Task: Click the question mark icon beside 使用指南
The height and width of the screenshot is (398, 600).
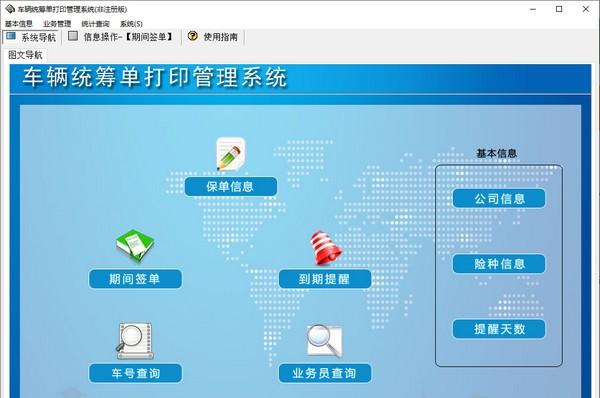Action: (192, 36)
